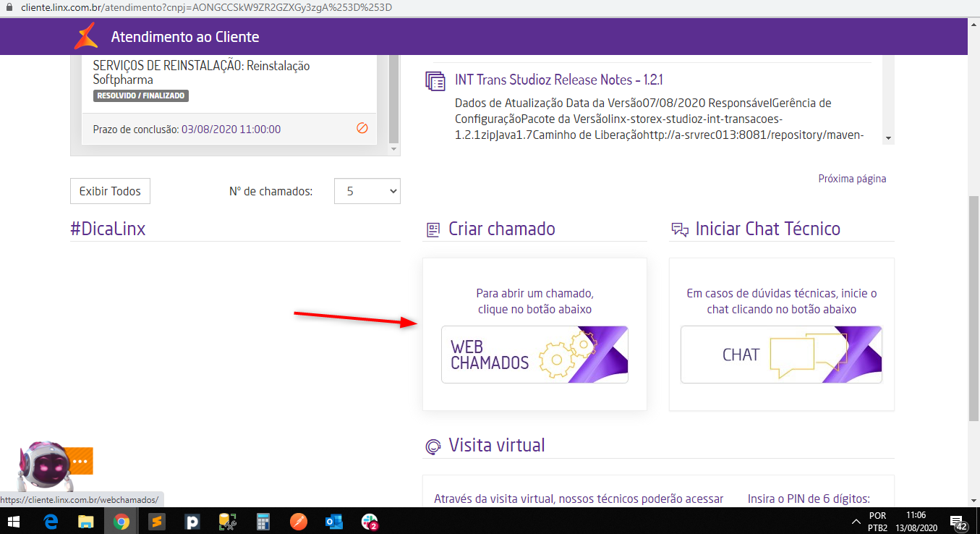Screen dimensions: 980x534
Task: Open Outlook from the taskbar
Action: click(x=334, y=521)
